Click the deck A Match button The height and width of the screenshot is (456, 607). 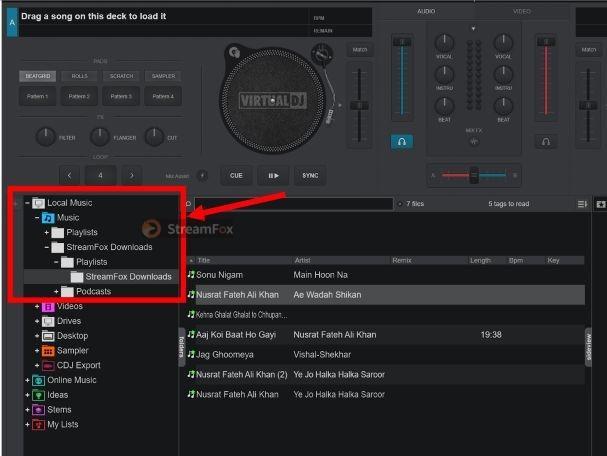tap(360, 50)
